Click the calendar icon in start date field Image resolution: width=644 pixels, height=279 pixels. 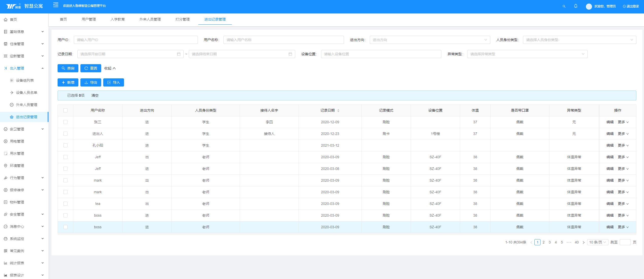pos(179,54)
